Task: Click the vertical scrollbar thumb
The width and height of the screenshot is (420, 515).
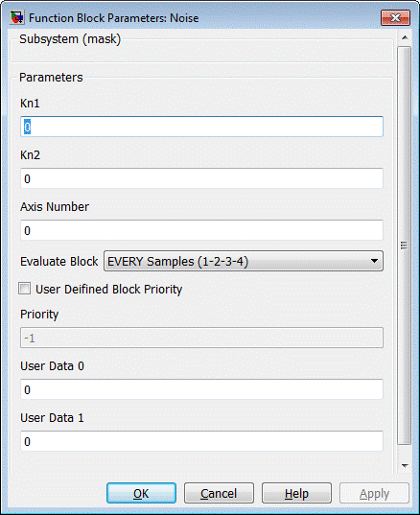Action: (405, 246)
